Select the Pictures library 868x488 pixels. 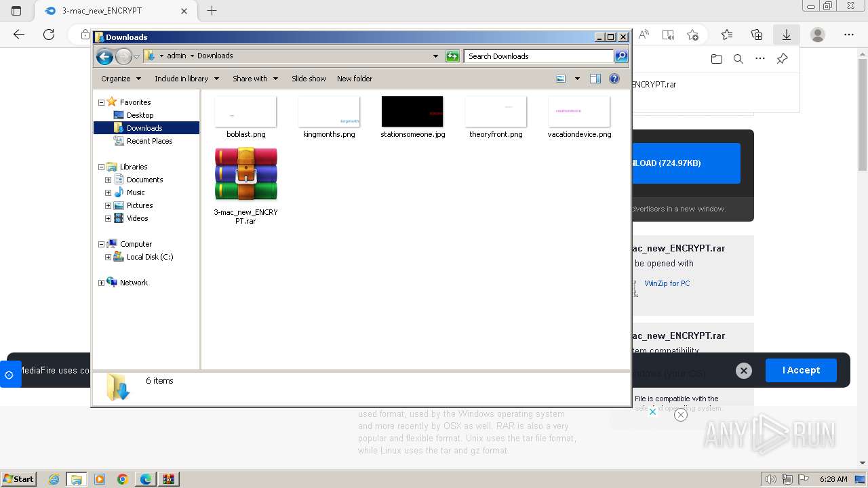tap(140, 205)
